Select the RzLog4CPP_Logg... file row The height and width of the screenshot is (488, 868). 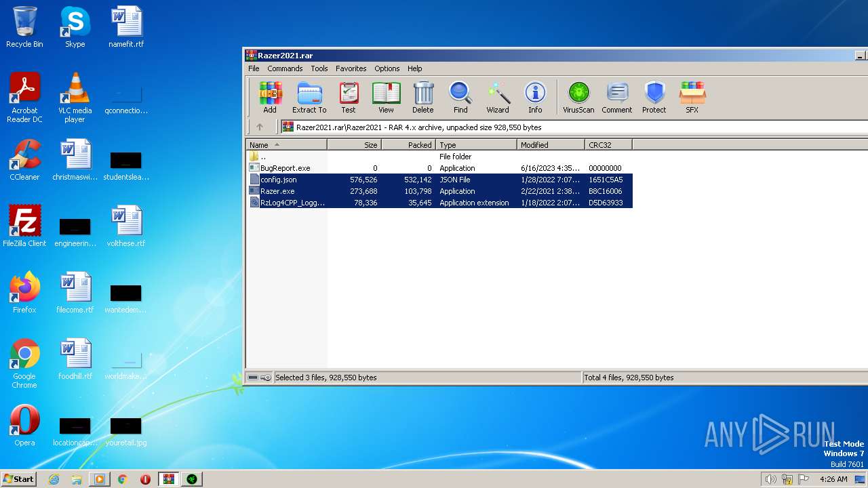[439, 203]
